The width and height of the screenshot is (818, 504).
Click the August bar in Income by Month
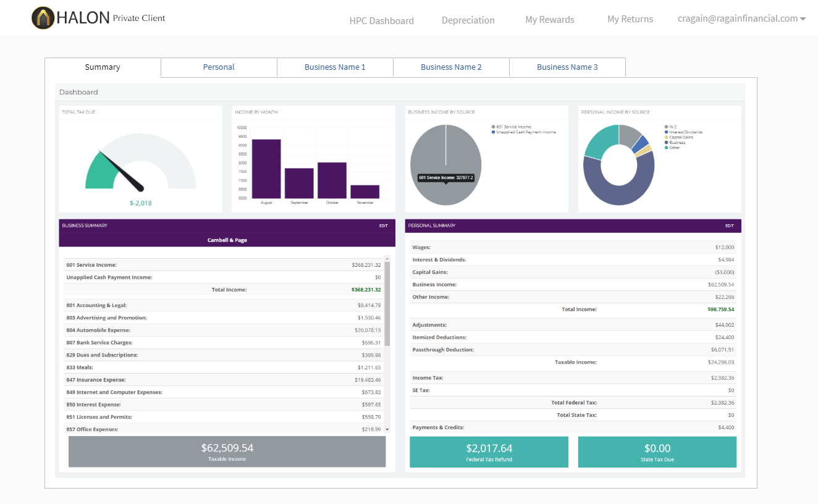266,169
